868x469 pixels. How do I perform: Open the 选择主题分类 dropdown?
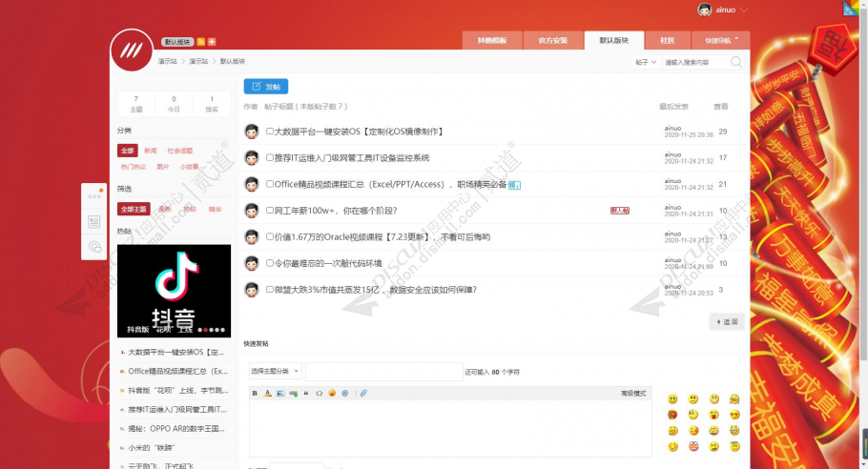tap(275, 371)
